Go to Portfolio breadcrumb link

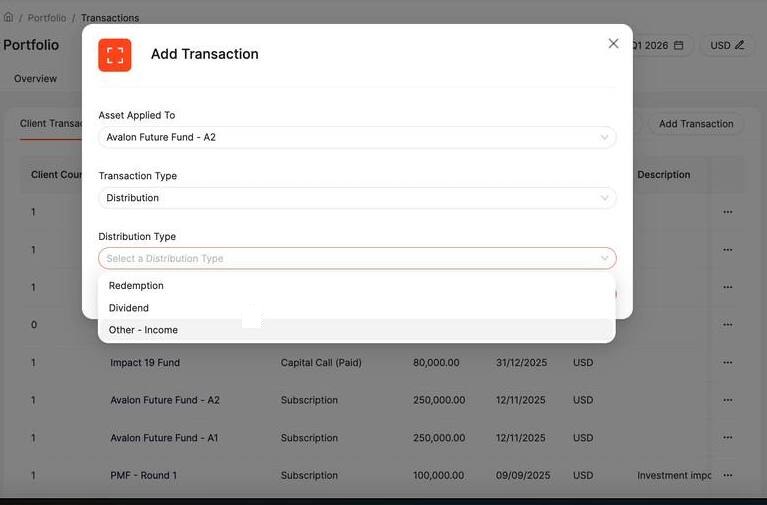coord(46,18)
